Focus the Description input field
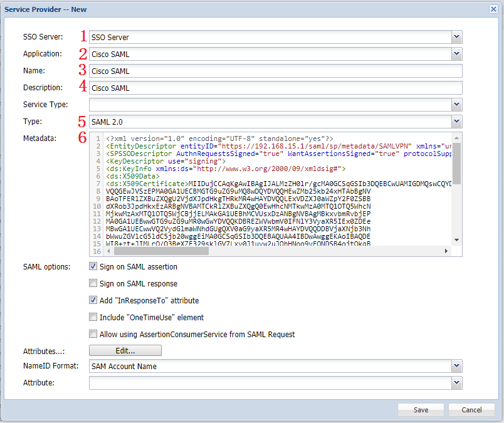Image resolution: width=504 pixels, height=423 pixels. point(276,88)
